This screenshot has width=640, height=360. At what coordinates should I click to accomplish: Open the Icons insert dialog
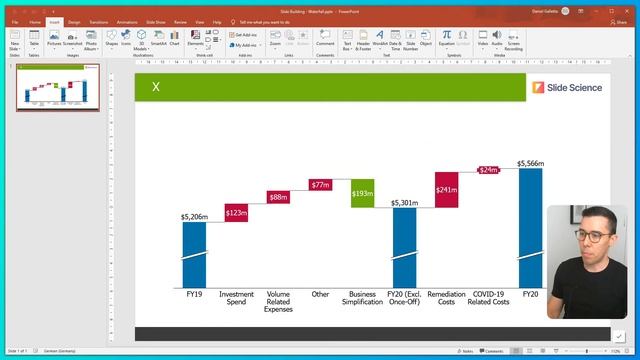tap(126, 38)
